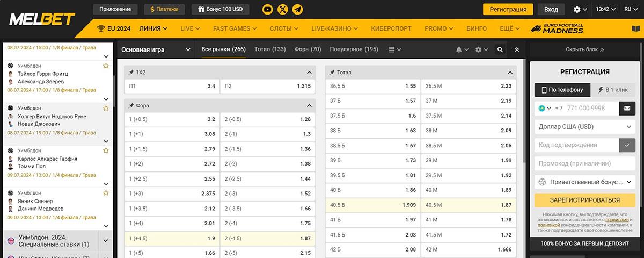
Task: Go to БИНГО section
Action: 477,28
